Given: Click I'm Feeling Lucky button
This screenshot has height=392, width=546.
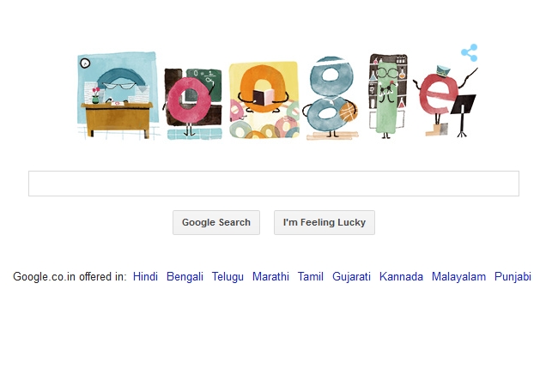Looking at the screenshot, I should click(325, 223).
